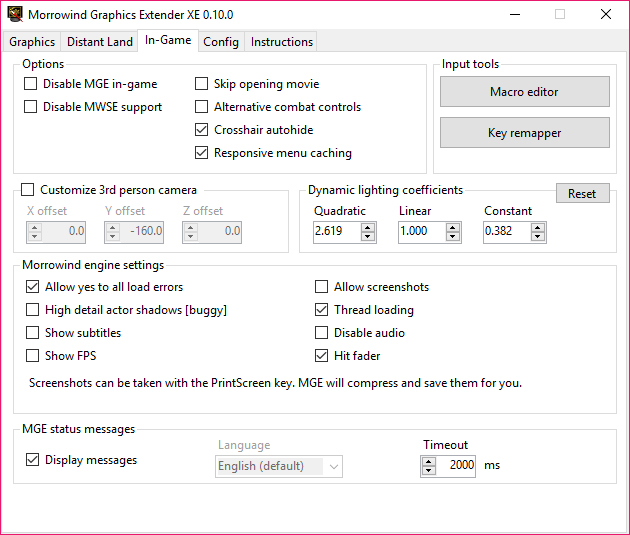Screen dimensions: 630x535
Task: Toggle Show FPS checkbox
Action: click(33, 356)
